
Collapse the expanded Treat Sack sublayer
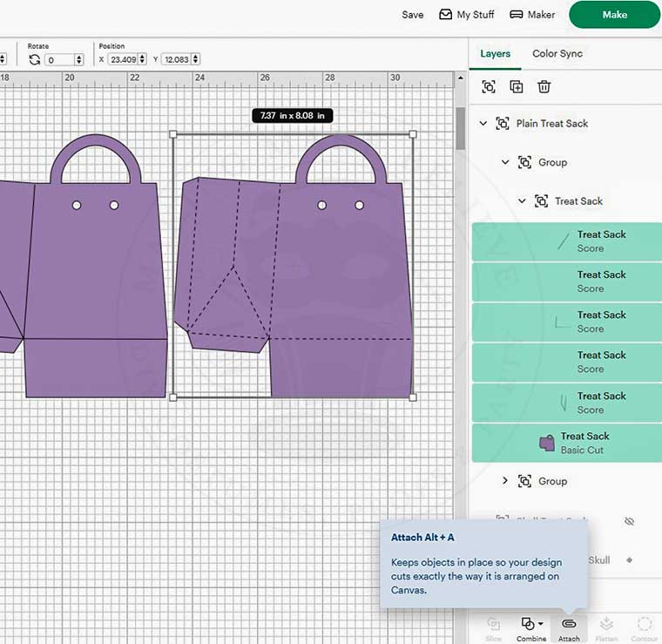[522, 201]
